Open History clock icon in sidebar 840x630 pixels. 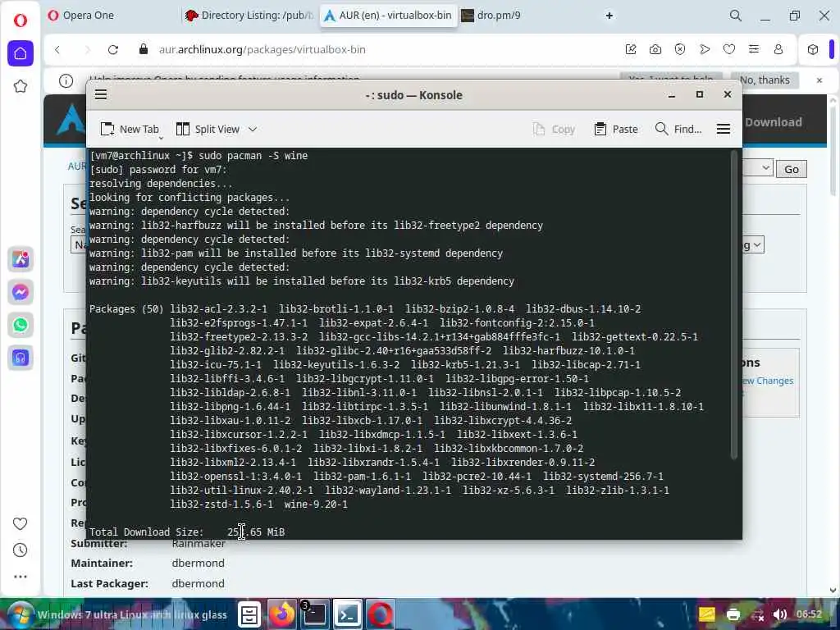21,550
